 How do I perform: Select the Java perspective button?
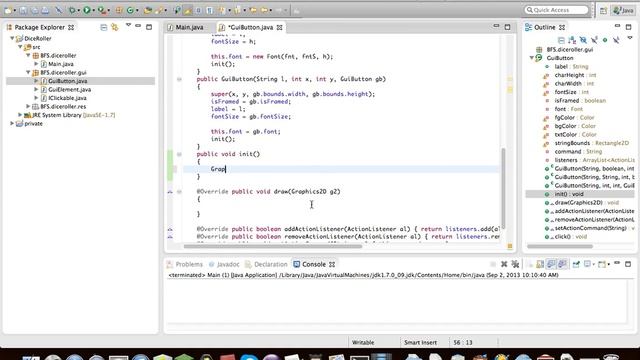623,11
